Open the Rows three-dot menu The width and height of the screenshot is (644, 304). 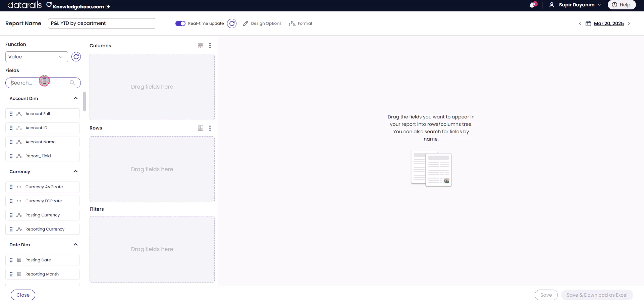210,128
